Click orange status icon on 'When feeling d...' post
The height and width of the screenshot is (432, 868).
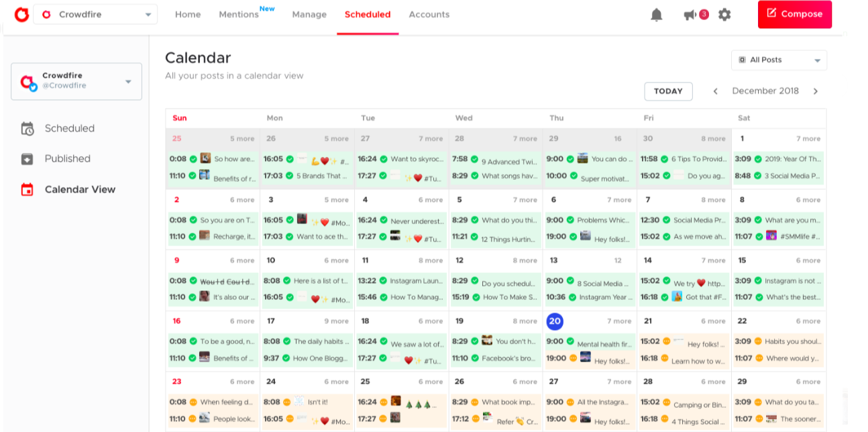(193, 402)
